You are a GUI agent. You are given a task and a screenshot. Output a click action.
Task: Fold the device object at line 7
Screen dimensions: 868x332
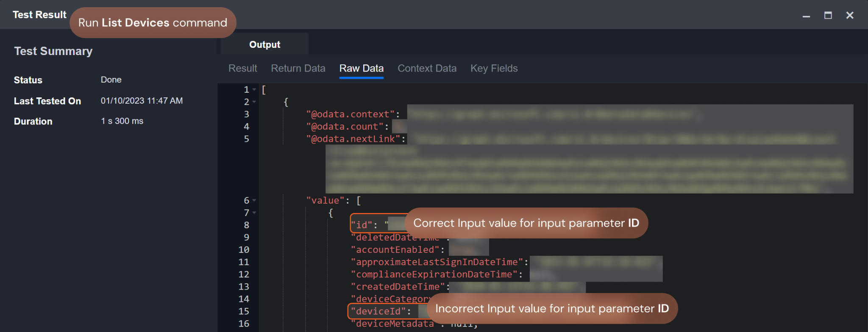pos(254,213)
